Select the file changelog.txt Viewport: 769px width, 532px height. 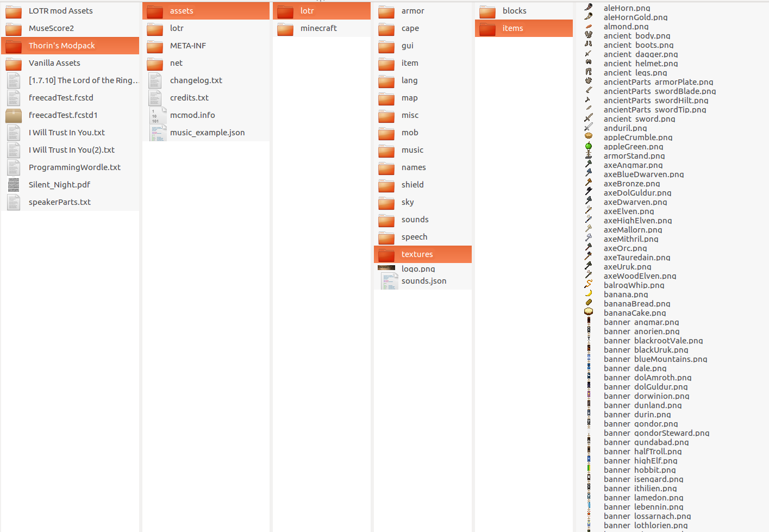[x=206, y=80]
